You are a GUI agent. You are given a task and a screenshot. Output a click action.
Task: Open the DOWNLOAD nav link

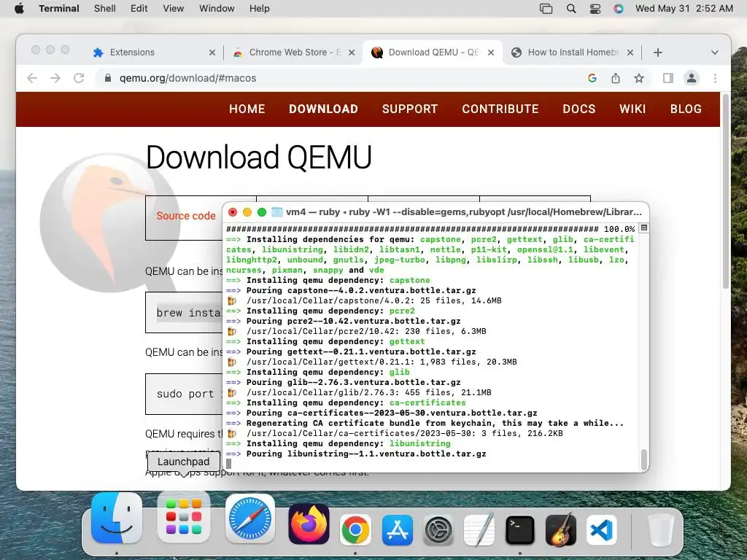[323, 109]
